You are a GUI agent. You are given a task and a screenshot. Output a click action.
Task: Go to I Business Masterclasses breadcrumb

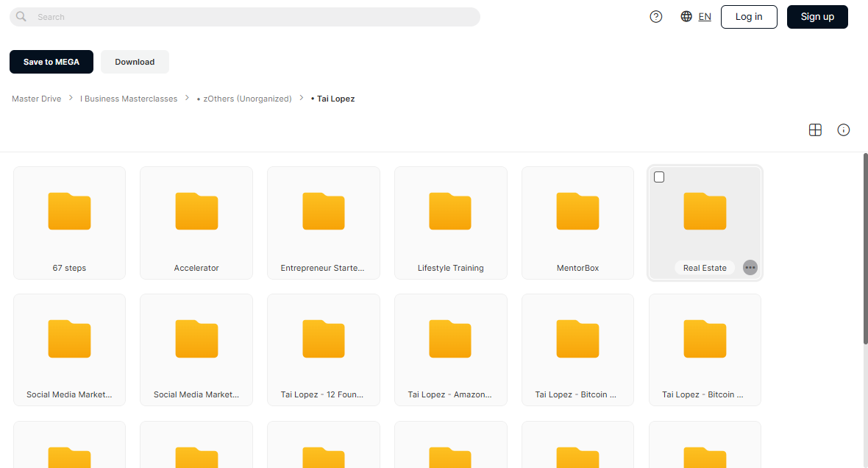pos(129,99)
